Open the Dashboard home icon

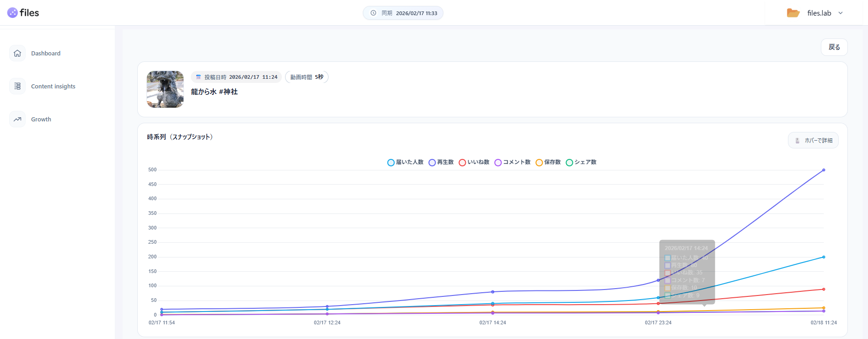[17, 53]
